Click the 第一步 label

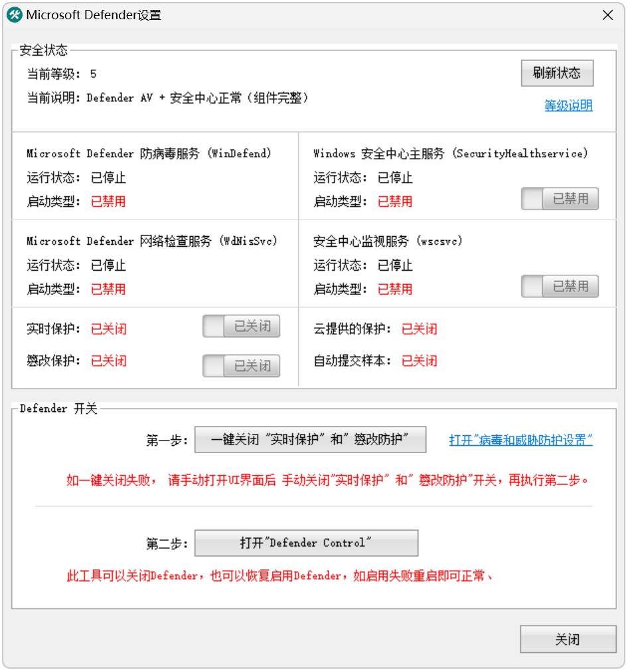[167, 440]
